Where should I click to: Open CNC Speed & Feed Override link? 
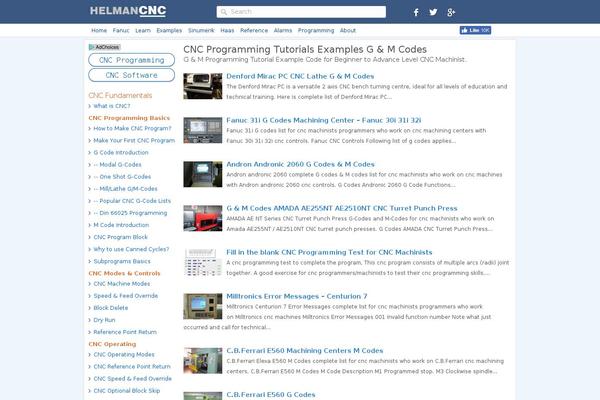coord(132,379)
